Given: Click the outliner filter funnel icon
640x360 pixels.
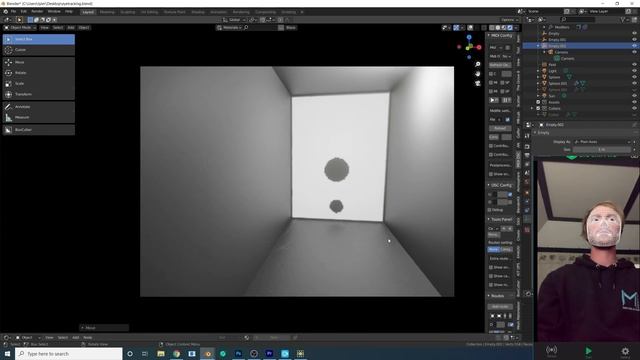Looking at the screenshot, I should 623,19.
